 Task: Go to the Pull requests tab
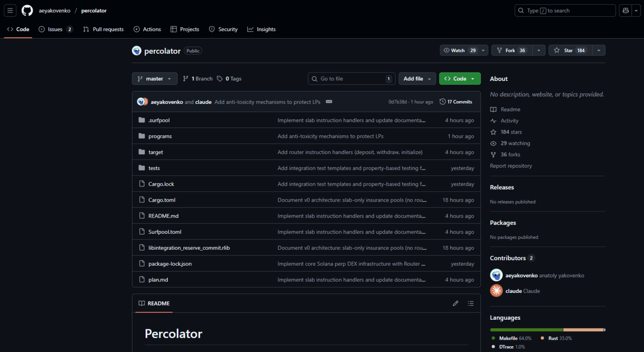pos(103,29)
